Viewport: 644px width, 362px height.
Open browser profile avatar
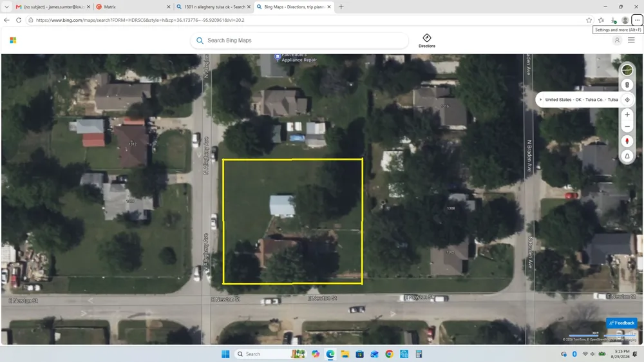[x=625, y=20]
